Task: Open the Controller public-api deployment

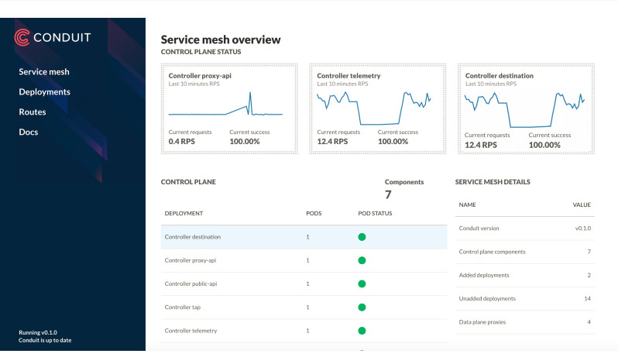Action: click(191, 283)
